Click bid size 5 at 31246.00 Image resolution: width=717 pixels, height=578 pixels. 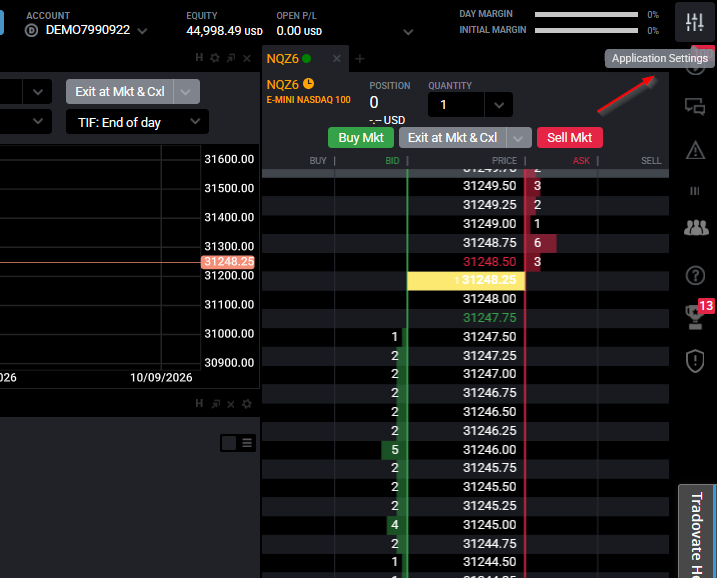point(395,450)
